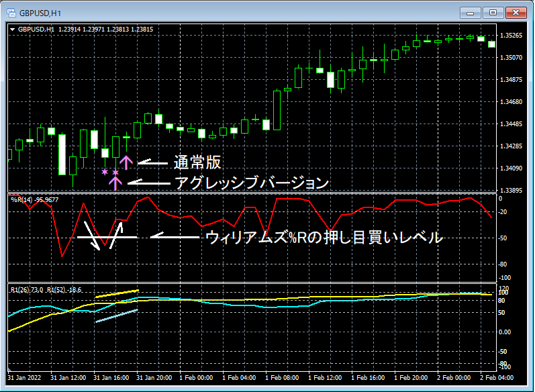Screen dimensions: 535x392
Task: Open the GBPUSD,H1 dropdown triangle in chart
Action: pos(12,30)
